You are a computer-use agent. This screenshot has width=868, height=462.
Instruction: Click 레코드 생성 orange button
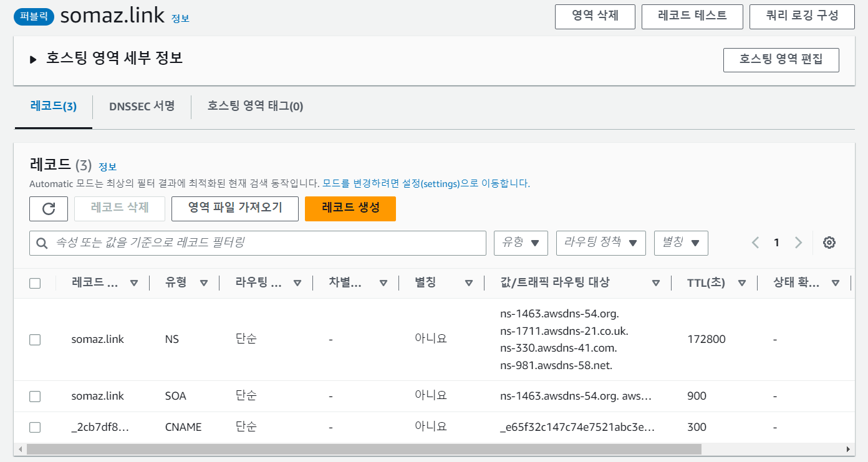350,208
